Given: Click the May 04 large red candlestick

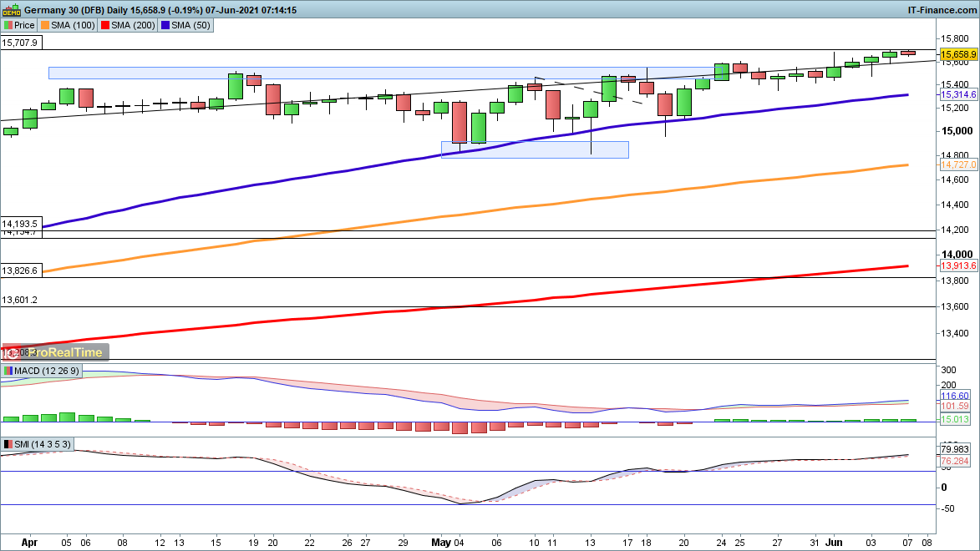Looking at the screenshot, I should [x=460, y=123].
